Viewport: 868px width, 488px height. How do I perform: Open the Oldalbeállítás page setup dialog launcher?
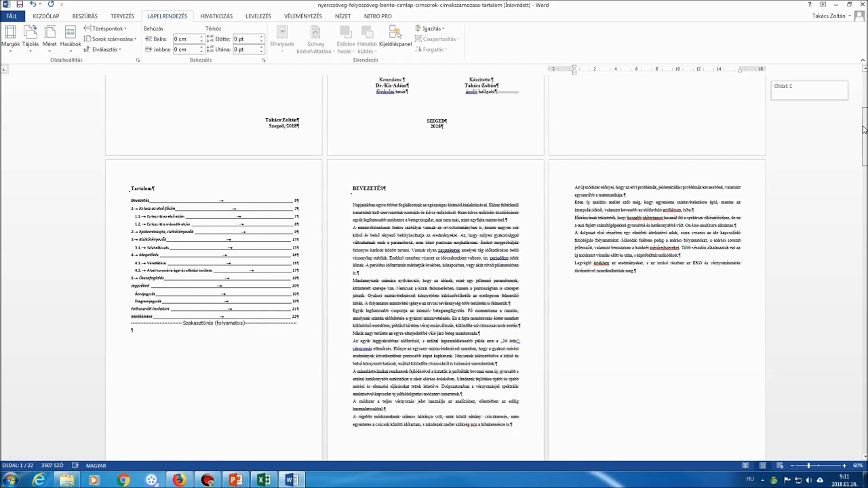click(x=138, y=60)
